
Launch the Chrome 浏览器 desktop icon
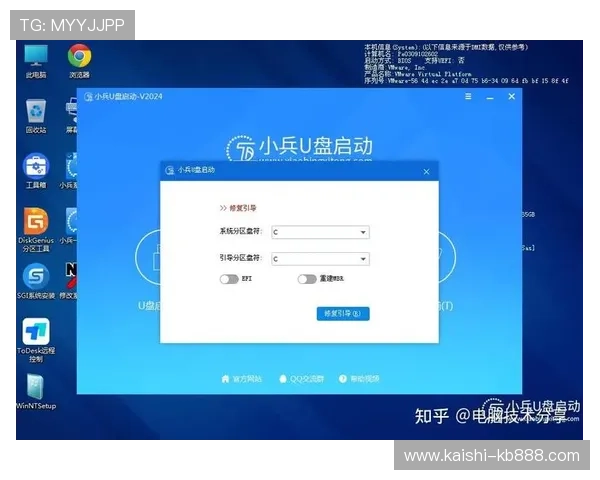[80, 61]
